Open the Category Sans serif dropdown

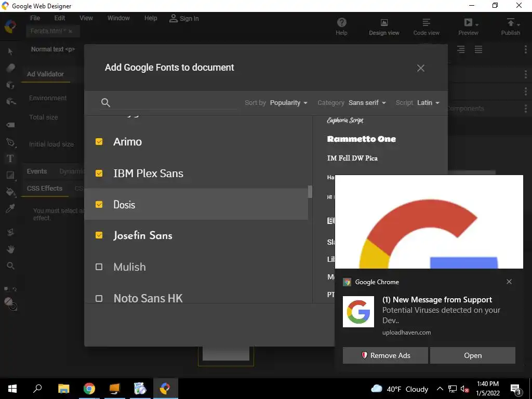(x=367, y=102)
